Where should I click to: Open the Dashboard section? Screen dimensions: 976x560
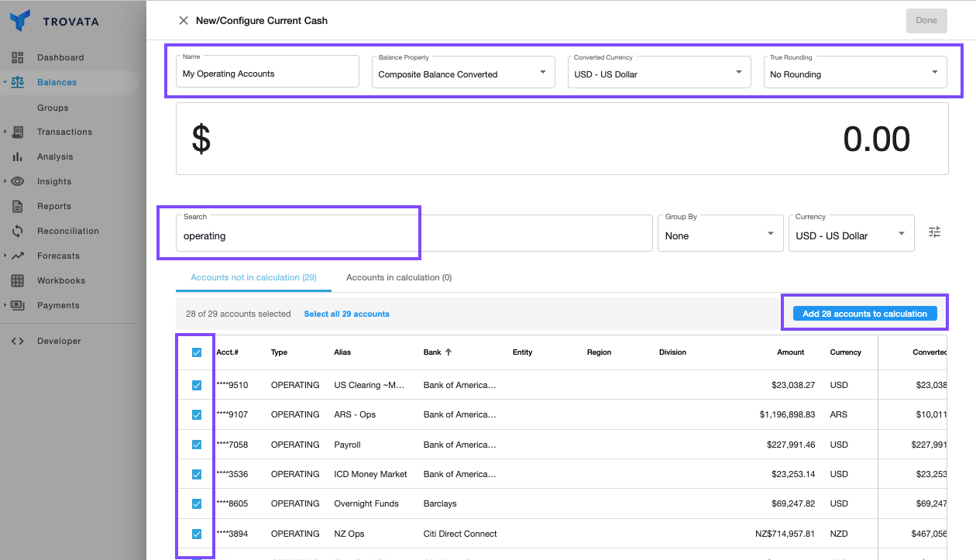pyautogui.click(x=59, y=57)
